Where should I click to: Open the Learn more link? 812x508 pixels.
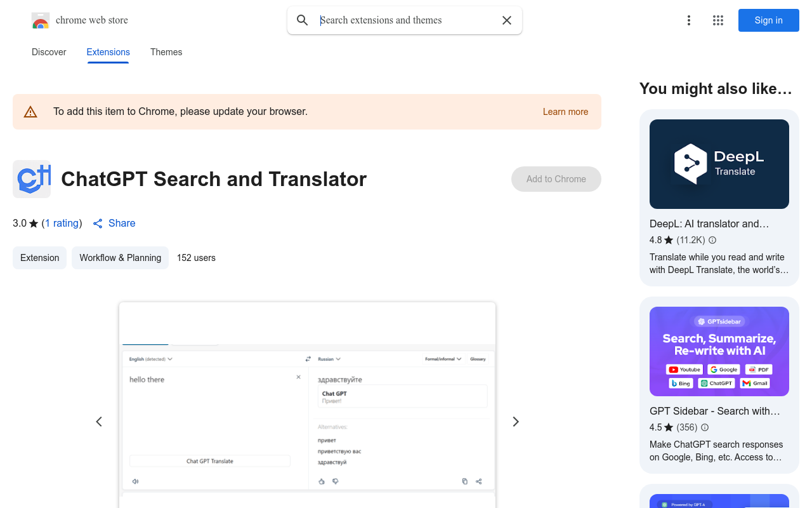[x=565, y=112]
